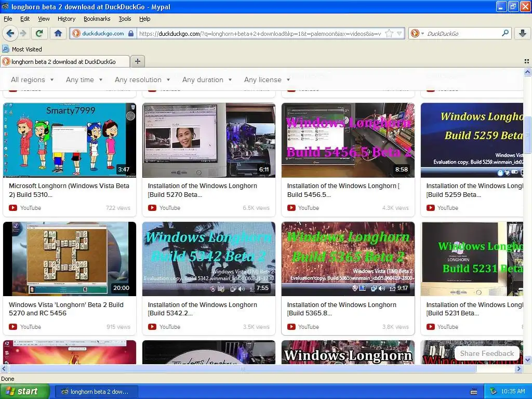Open the Most Visited bookmarks folder

pyautogui.click(x=22, y=49)
